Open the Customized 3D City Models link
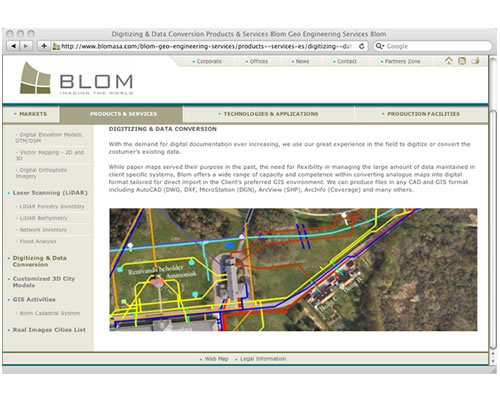Viewport: 500px width, 400px height. pyautogui.click(x=44, y=282)
